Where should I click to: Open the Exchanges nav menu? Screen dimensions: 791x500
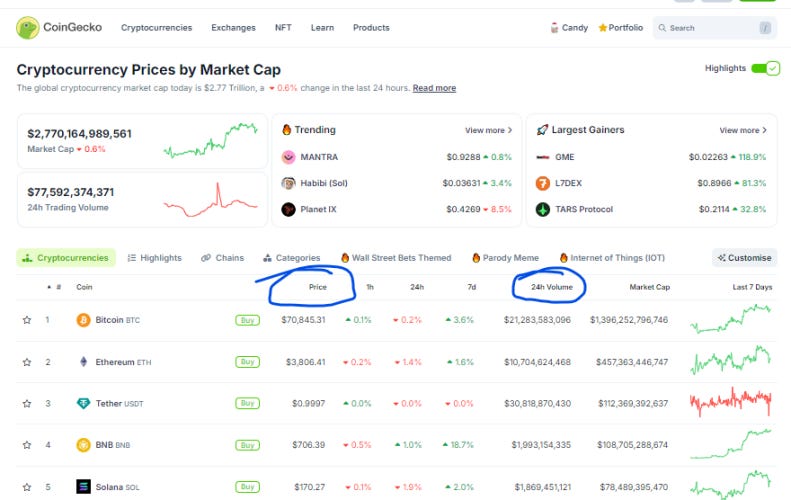click(x=234, y=28)
